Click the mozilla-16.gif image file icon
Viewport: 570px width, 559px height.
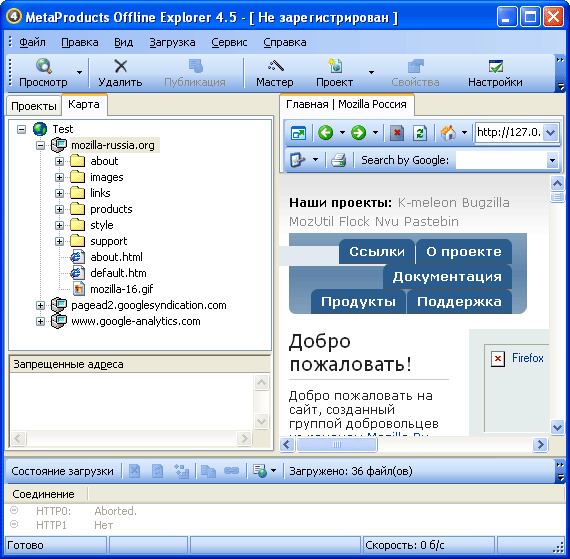[x=79, y=289]
